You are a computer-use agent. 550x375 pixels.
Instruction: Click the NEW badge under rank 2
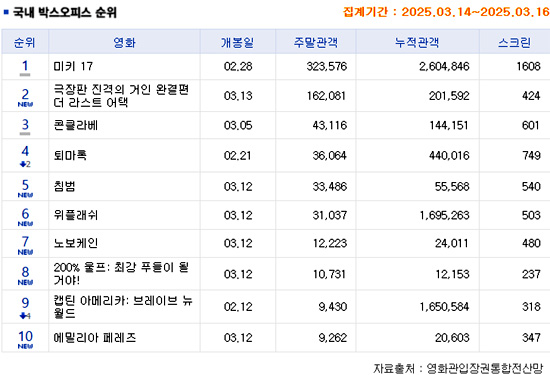click(25, 104)
